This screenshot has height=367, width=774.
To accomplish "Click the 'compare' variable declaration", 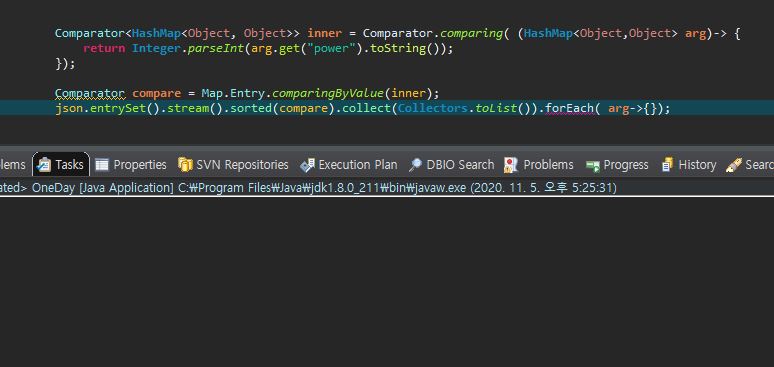I will tap(156, 93).
